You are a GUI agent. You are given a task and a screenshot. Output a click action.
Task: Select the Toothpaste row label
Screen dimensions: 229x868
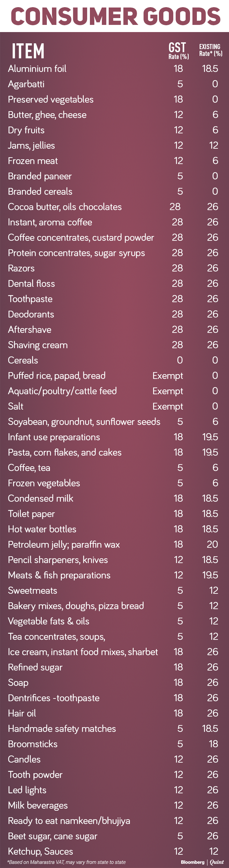coord(30,299)
